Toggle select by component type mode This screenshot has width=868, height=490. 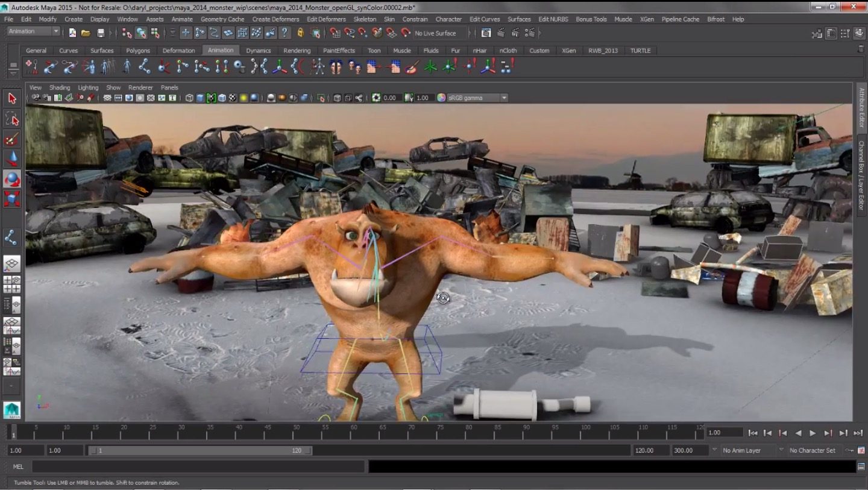coord(156,33)
